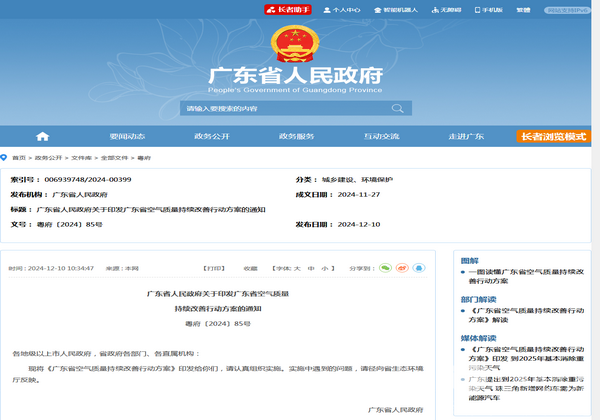The image size is (600, 420).
Task: Click the home icon in navigation bar
Action: 42,136
